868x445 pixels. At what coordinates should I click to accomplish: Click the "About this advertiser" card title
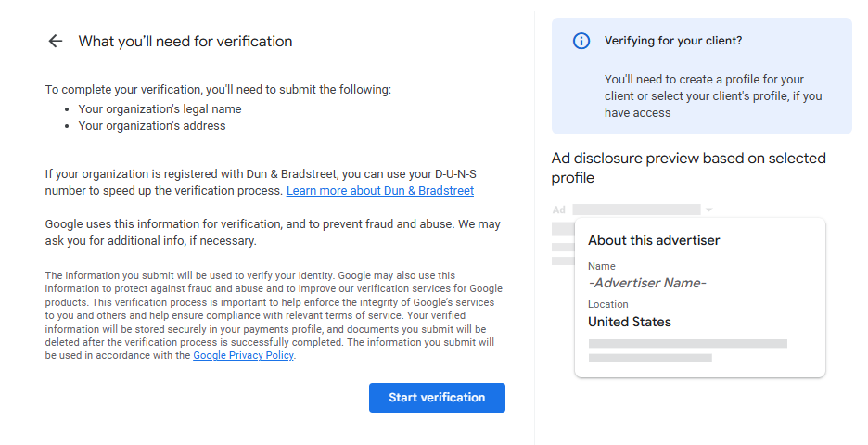[x=654, y=240]
